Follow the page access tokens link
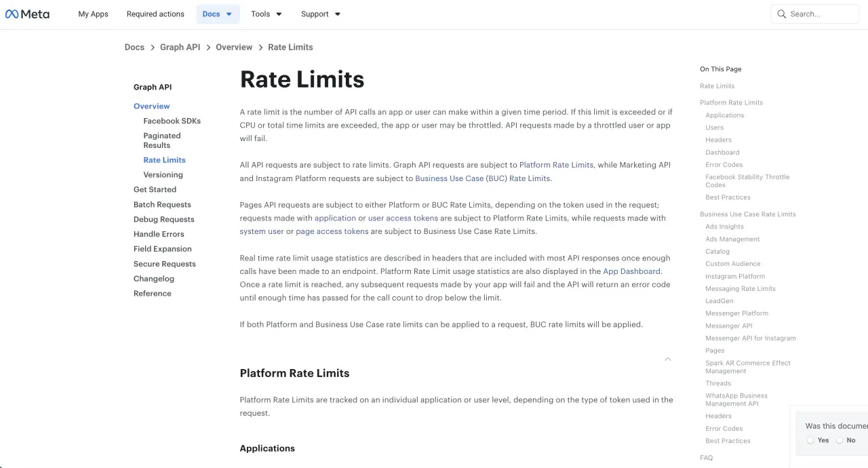The height and width of the screenshot is (468, 868). tap(332, 231)
